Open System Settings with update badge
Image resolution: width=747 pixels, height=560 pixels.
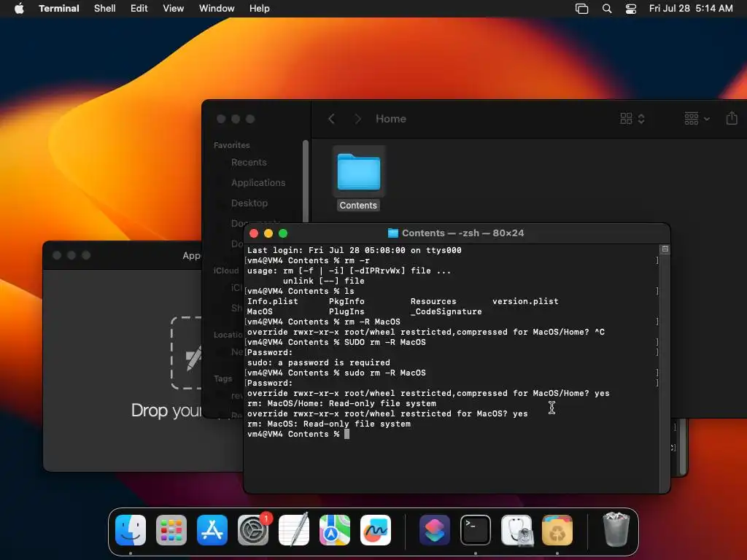253,530
